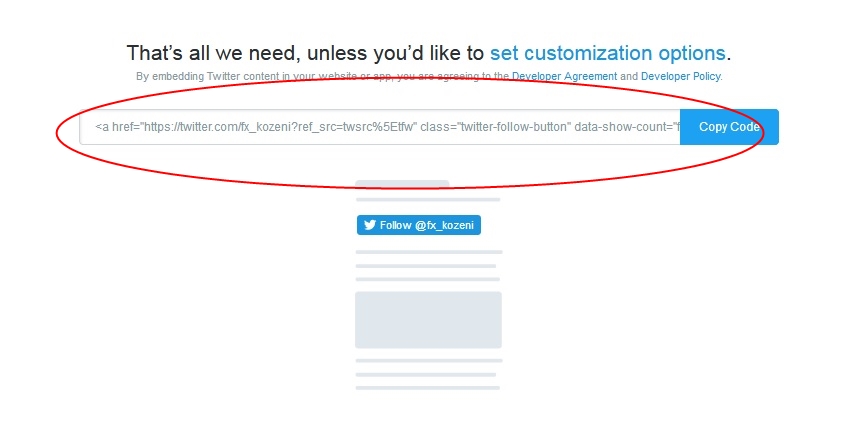Click first placeholder line below Follow button
The image size is (843, 422).
pos(429,252)
